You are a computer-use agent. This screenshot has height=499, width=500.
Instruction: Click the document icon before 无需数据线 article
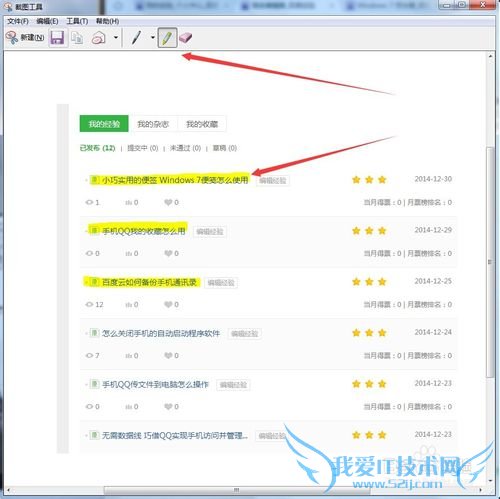pyautogui.click(x=94, y=435)
